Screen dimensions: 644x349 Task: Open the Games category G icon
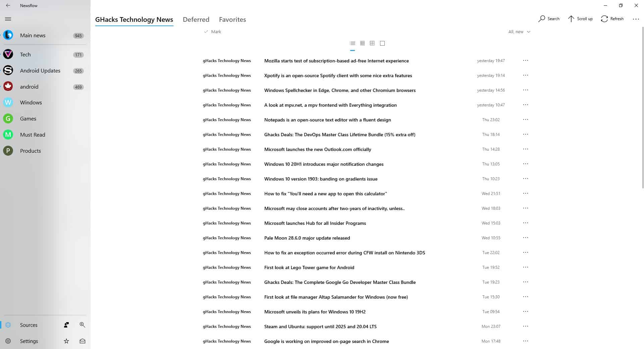8,118
